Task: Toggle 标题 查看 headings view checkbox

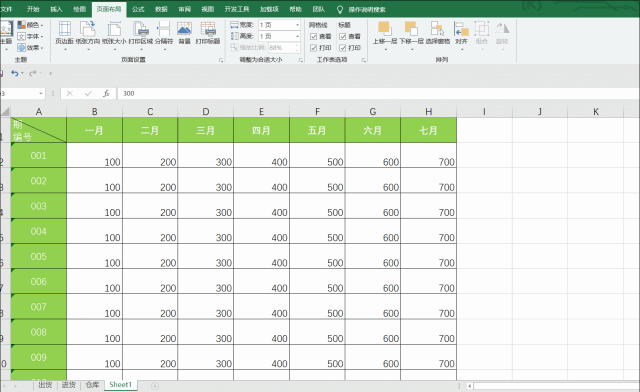Action: [342, 36]
